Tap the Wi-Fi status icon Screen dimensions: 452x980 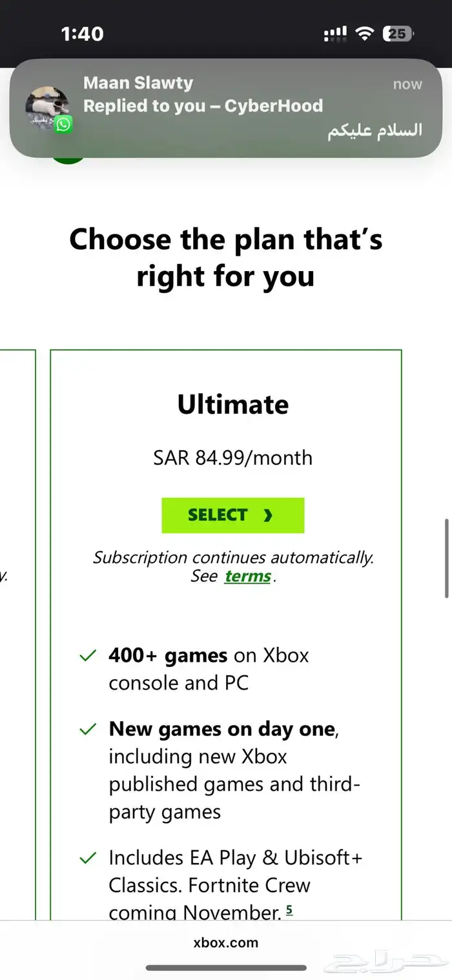(365, 34)
